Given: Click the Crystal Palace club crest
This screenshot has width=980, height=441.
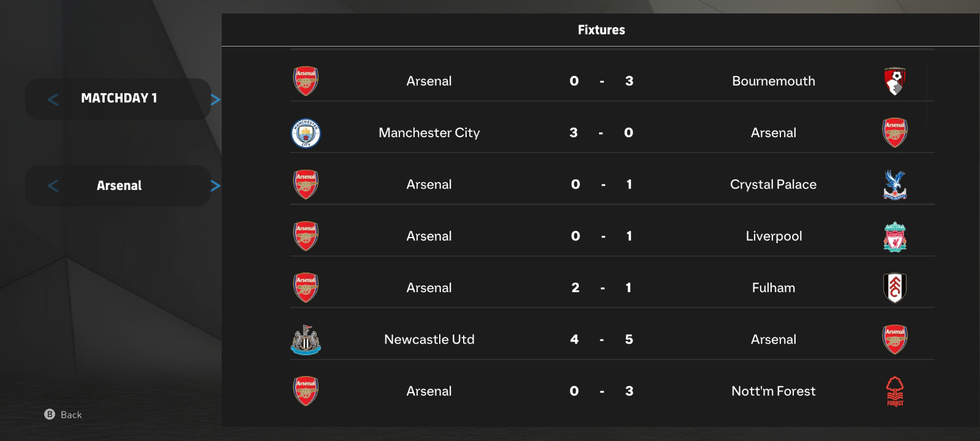Looking at the screenshot, I should pyautogui.click(x=895, y=184).
